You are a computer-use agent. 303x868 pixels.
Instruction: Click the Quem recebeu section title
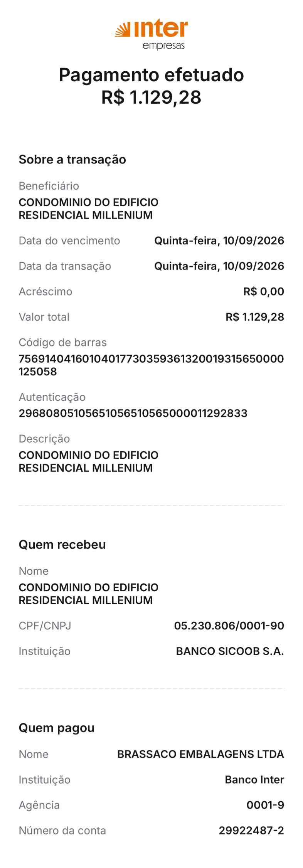(x=62, y=545)
